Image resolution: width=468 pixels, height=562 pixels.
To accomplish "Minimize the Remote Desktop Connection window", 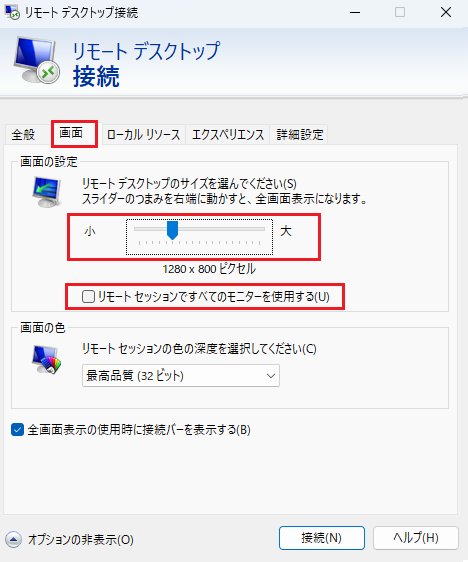I will point(355,13).
